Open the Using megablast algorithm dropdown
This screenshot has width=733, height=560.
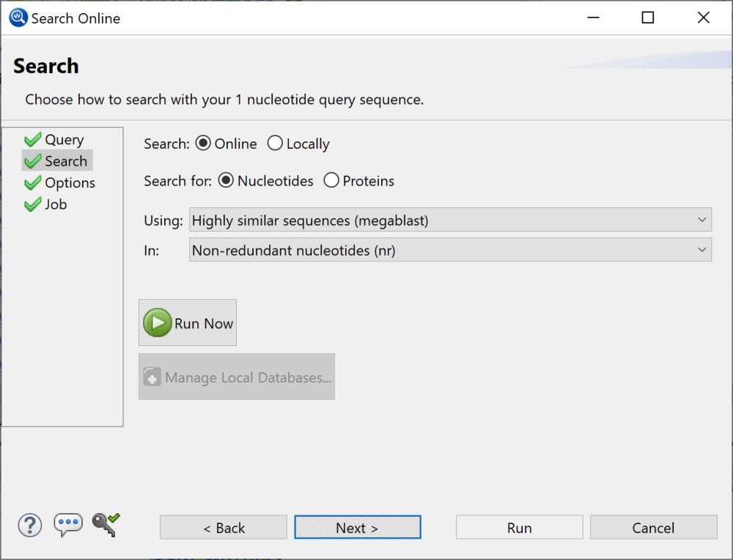click(450, 220)
